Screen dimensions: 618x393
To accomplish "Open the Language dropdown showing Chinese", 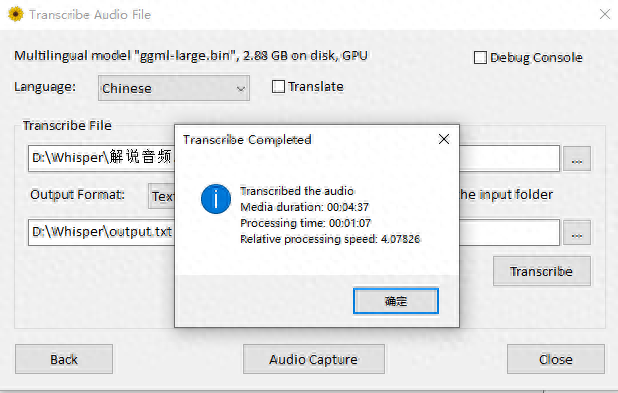I will (174, 88).
